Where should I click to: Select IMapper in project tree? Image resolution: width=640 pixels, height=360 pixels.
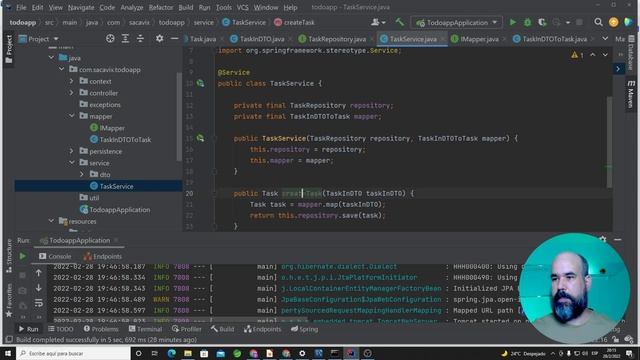pos(107,128)
